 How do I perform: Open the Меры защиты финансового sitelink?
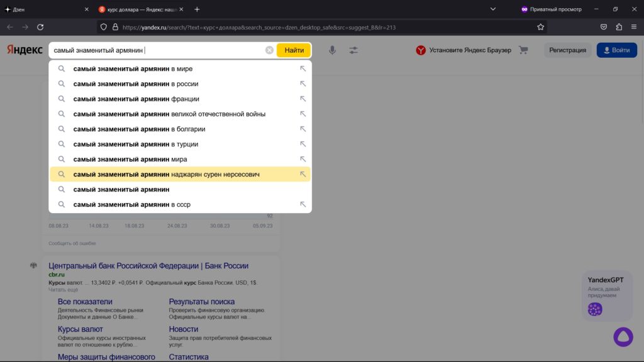tap(106, 357)
